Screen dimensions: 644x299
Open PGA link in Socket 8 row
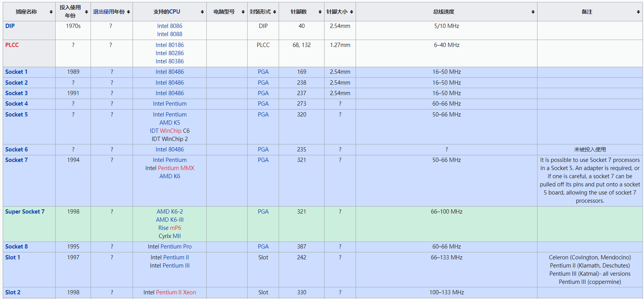(x=263, y=247)
